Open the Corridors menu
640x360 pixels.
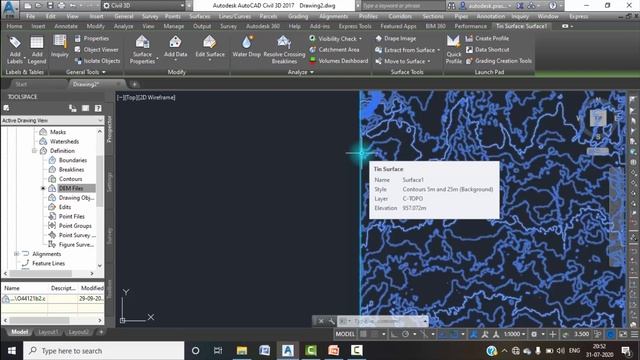400,16
